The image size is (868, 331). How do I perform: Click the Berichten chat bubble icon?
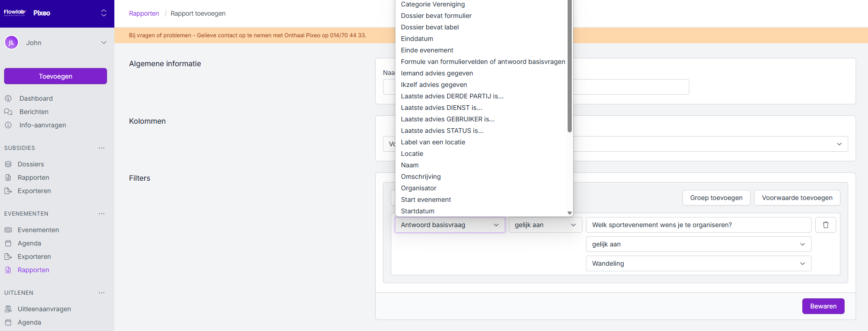pyautogui.click(x=8, y=112)
